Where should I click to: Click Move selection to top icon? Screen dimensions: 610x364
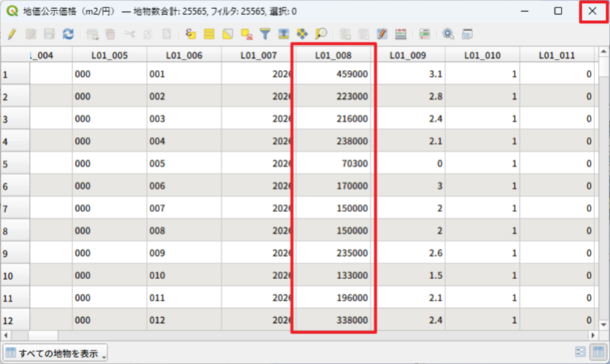284,34
